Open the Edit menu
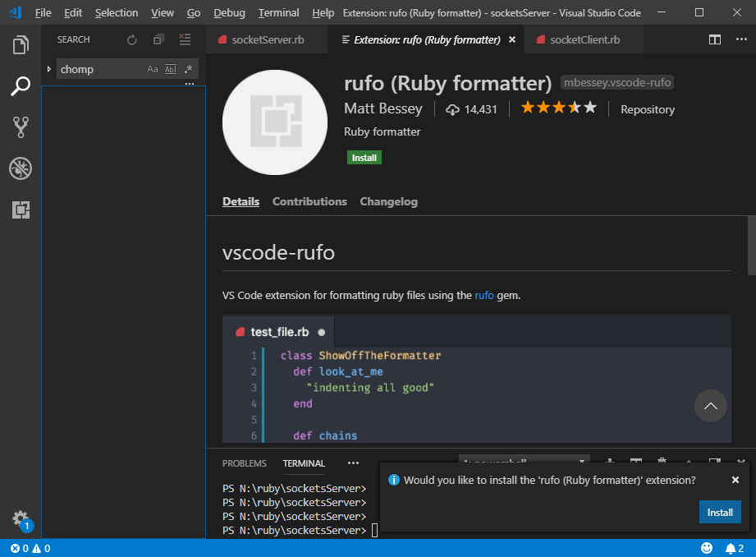Image resolution: width=756 pixels, height=557 pixels. tap(73, 12)
